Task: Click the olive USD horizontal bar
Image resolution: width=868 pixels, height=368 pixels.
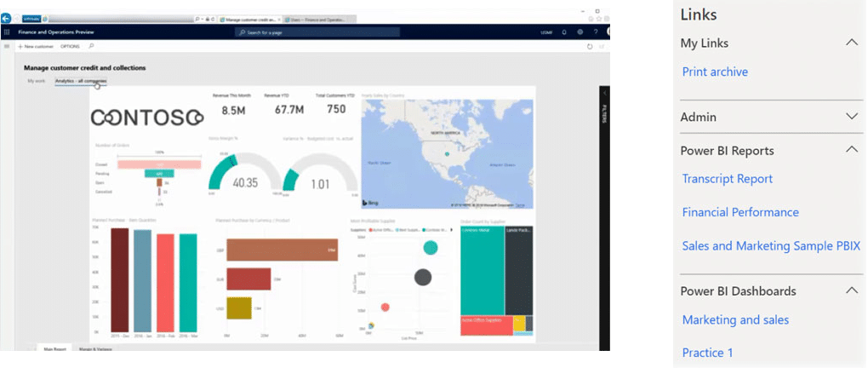Action: pyautogui.click(x=239, y=308)
